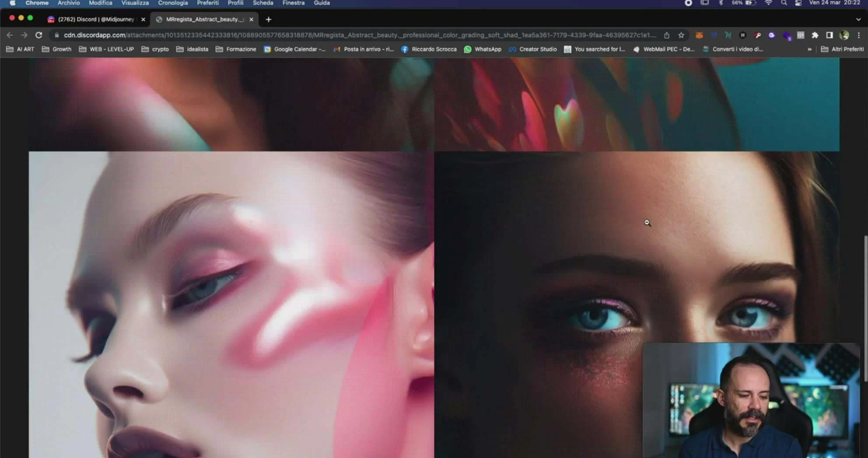Bookmark this page with the star icon
Screen dimensions: 868x458
point(681,35)
